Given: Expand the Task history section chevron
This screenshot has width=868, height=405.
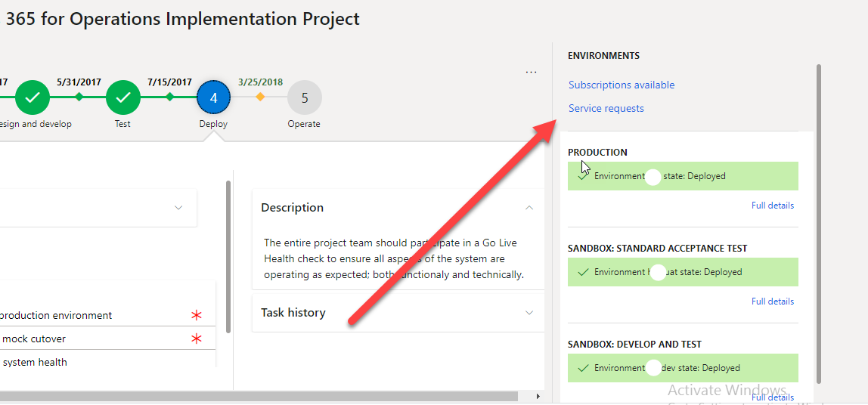Looking at the screenshot, I should tap(529, 313).
